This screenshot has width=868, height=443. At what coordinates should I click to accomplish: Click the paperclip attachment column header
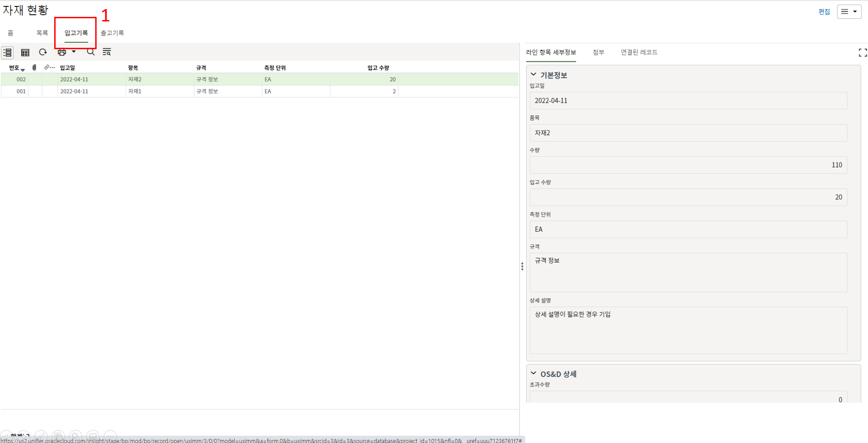[x=35, y=67]
